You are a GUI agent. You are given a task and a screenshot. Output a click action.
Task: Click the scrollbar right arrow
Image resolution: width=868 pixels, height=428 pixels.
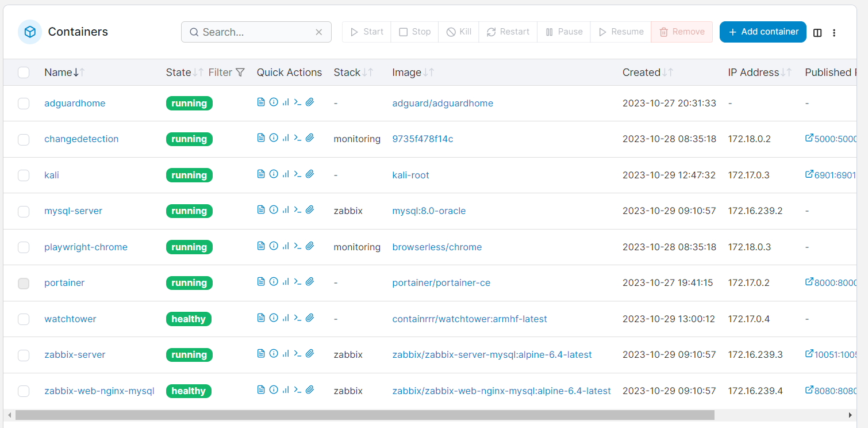(851, 415)
